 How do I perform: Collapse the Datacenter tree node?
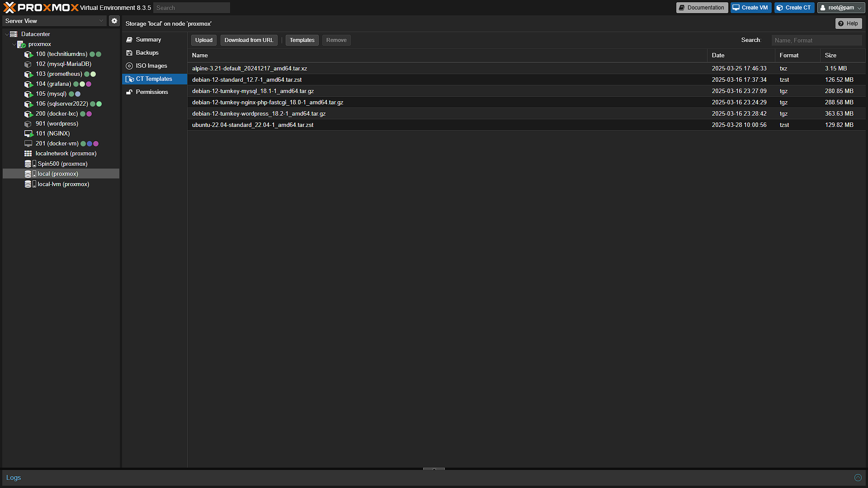click(x=6, y=34)
